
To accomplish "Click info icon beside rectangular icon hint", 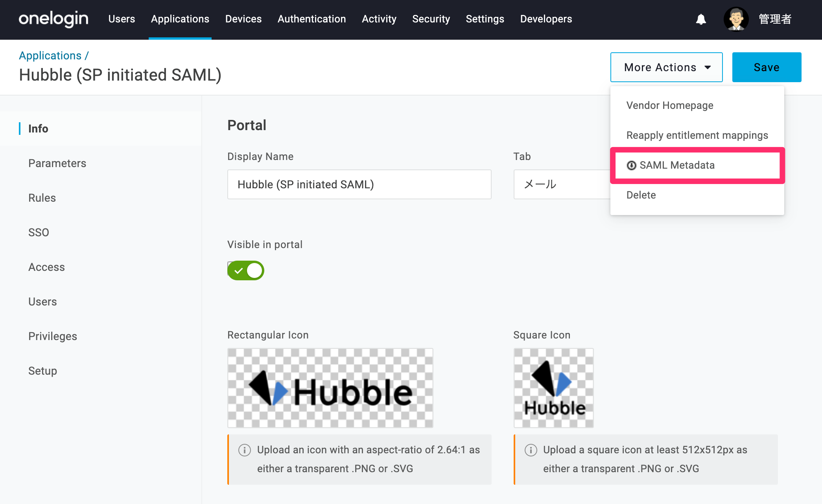I will [x=245, y=450].
